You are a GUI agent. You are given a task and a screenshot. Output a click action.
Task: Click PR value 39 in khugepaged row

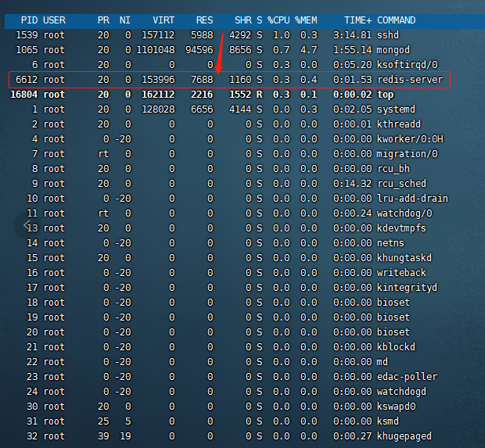(103, 436)
